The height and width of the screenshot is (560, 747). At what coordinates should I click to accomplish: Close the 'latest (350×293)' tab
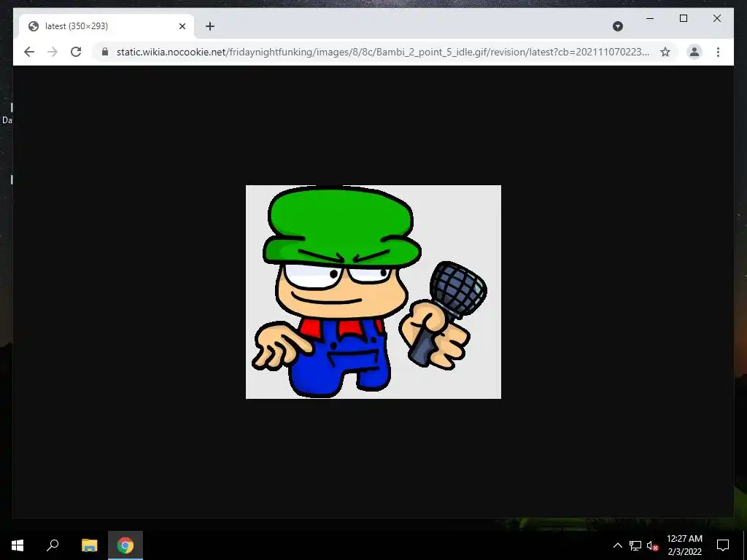coord(182,26)
